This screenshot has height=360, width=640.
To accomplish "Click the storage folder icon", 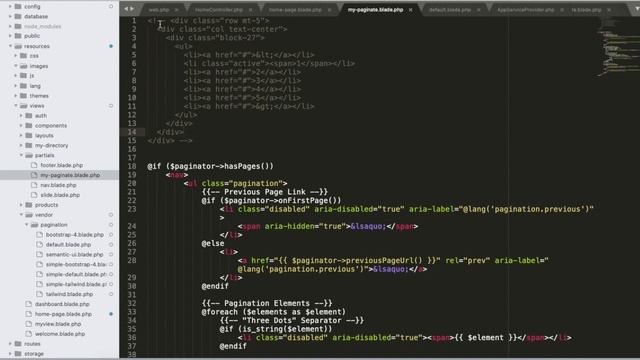I will [18, 353].
